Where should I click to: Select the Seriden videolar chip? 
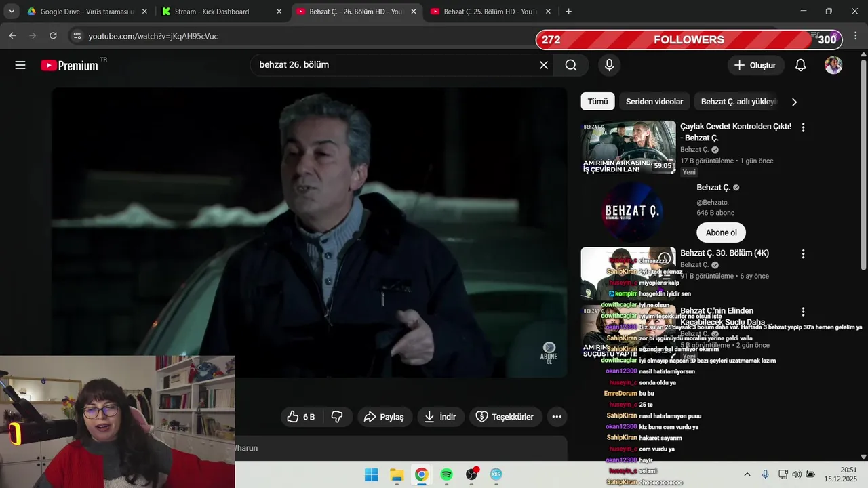[654, 102]
